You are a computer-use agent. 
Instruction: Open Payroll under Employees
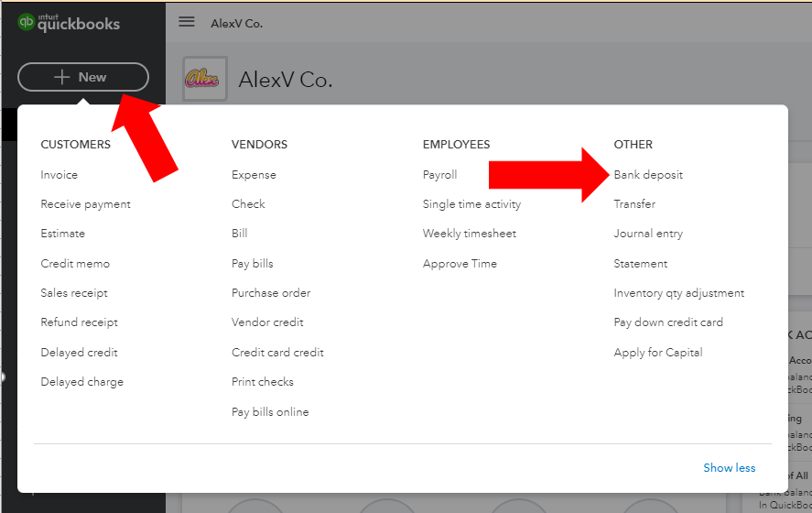coord(439,175)
